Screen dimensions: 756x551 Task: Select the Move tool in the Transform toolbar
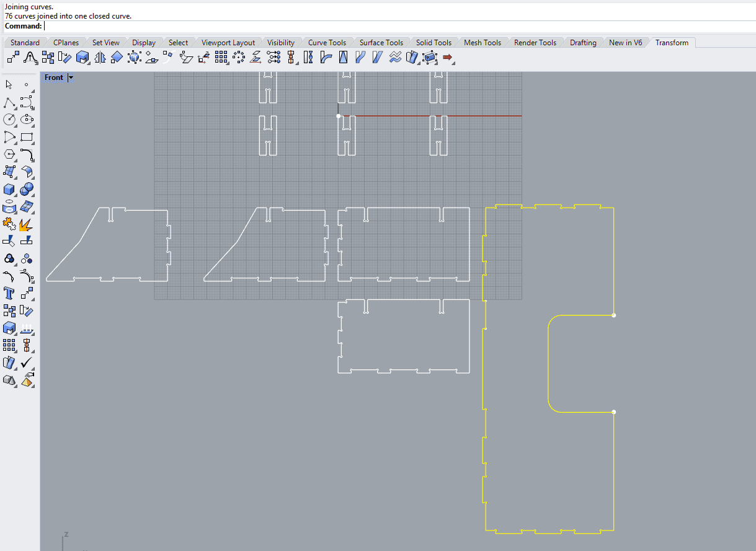[13, 58]
